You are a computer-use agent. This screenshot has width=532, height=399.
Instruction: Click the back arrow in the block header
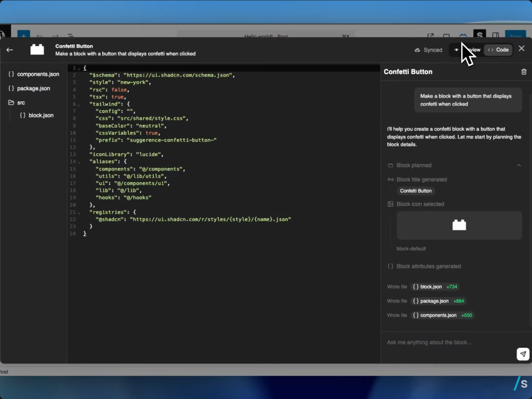(x=10, y=50)
